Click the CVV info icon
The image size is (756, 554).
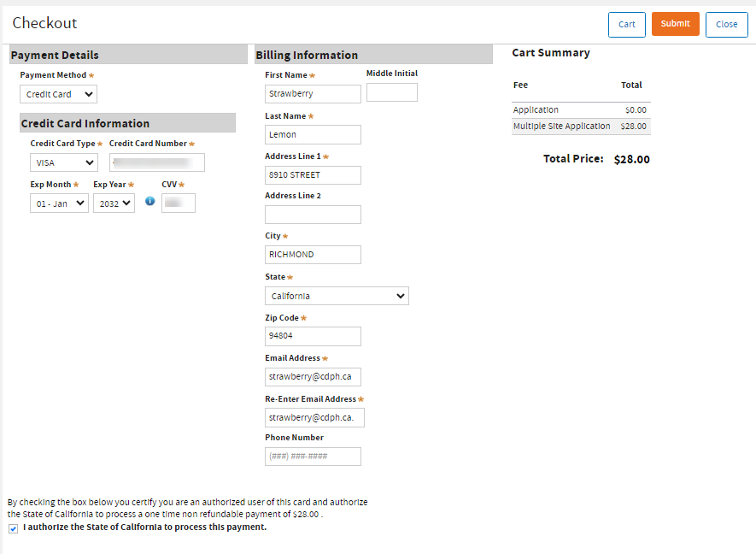[x=150, y=201]
